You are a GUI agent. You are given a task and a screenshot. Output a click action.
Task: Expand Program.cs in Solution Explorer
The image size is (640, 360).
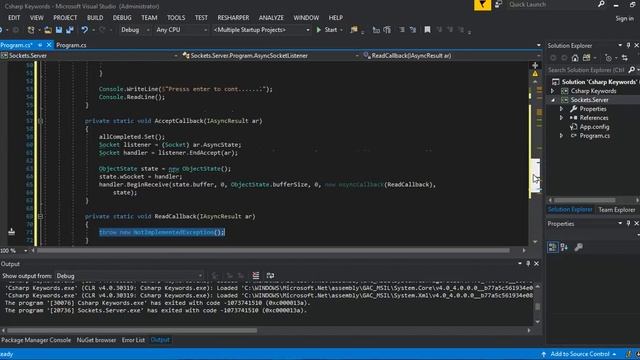tap(561, 136)
